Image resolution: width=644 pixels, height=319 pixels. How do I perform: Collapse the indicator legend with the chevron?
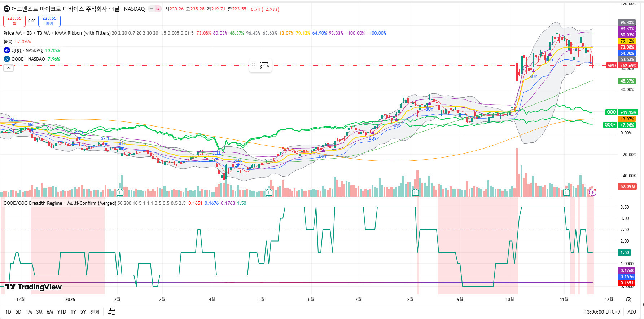[x=9, y=68]
